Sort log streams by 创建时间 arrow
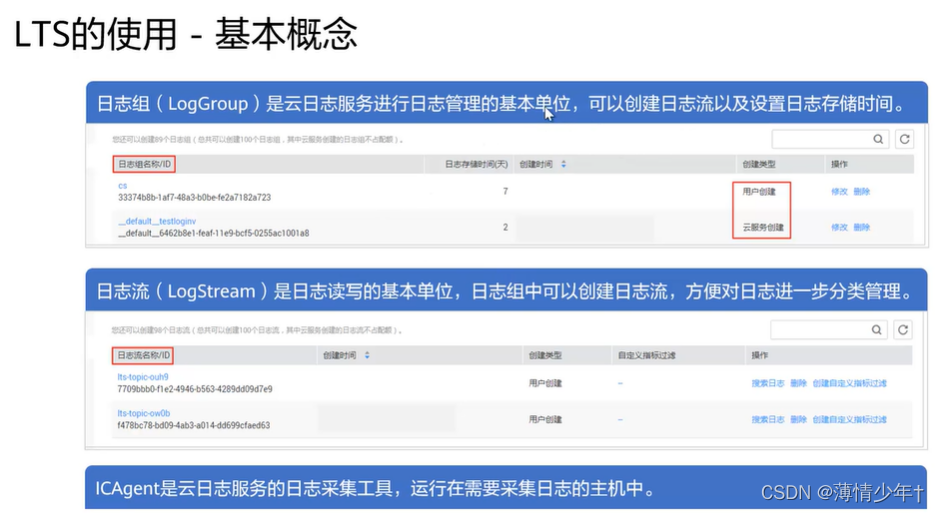Screen dimensions: 940x513 pos(367,355)
